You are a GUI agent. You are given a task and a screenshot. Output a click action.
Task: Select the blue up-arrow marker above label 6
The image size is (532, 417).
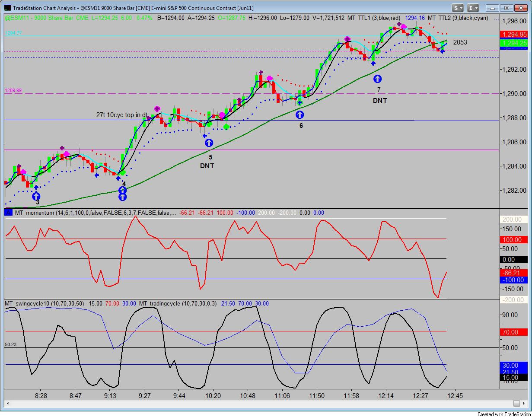[x=299, y=115]
